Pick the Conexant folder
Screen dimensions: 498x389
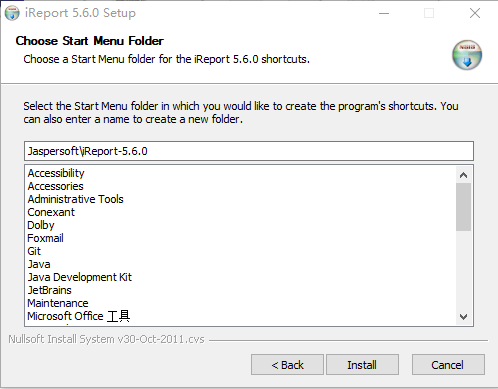[51, 212]
